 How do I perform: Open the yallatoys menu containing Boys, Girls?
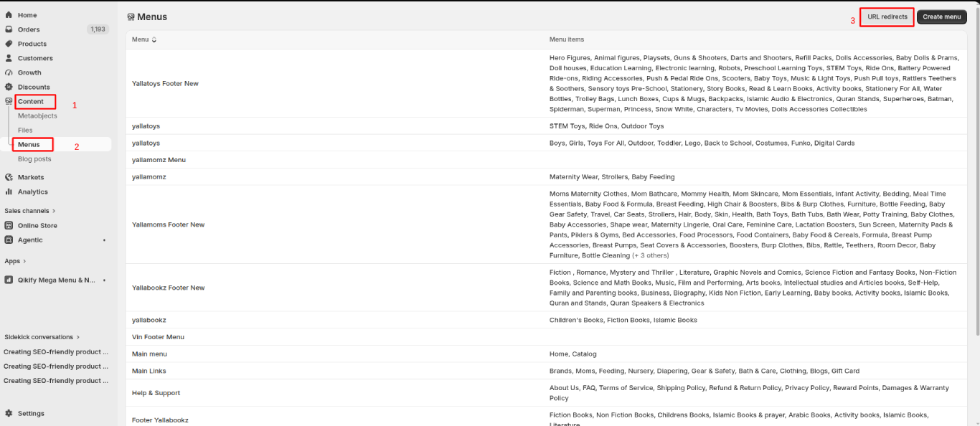click(x=146, y=143)
